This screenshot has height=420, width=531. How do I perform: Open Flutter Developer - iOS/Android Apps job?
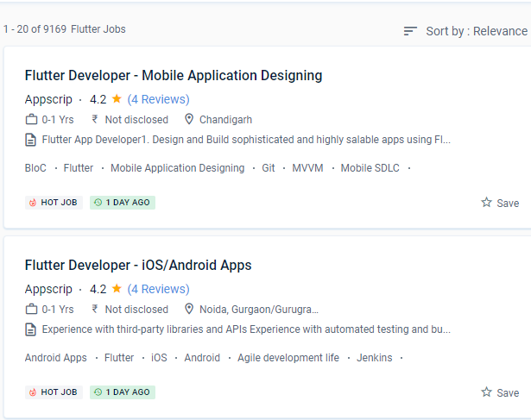pos(138,266)
